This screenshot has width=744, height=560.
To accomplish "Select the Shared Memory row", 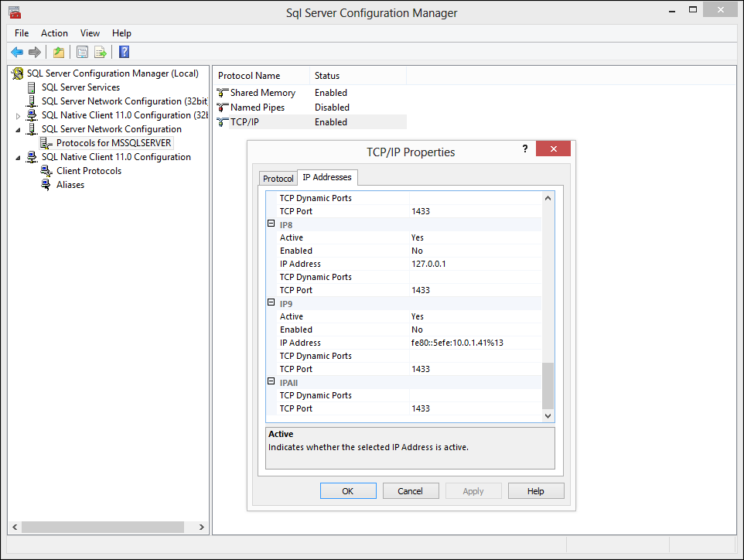I will pyautogui.click(x=311, y=93).
